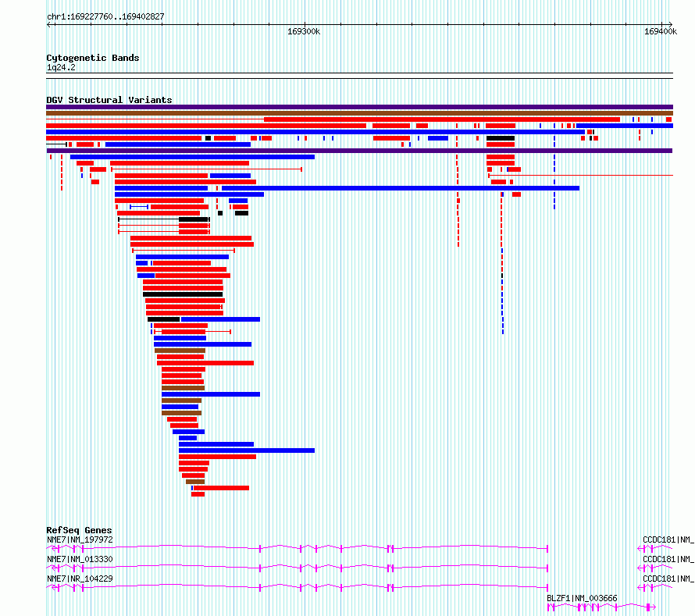The image size is (695, 616).
Task: Click the NME7|NM_197972 gene label
Action: point(80,539)
